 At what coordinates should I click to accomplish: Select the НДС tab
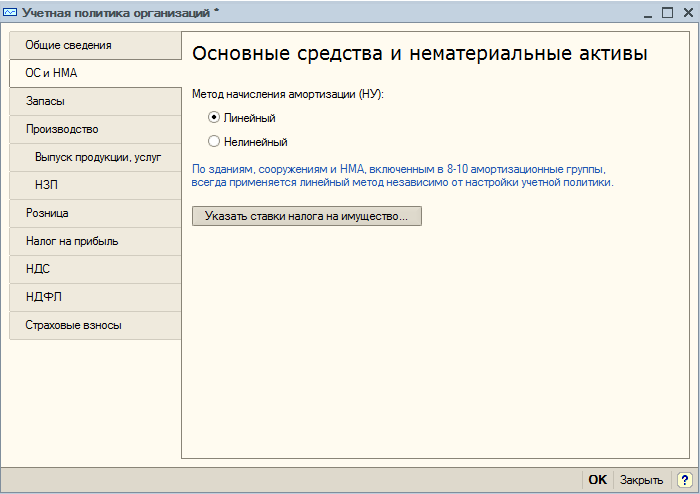(x=95, y=269)
